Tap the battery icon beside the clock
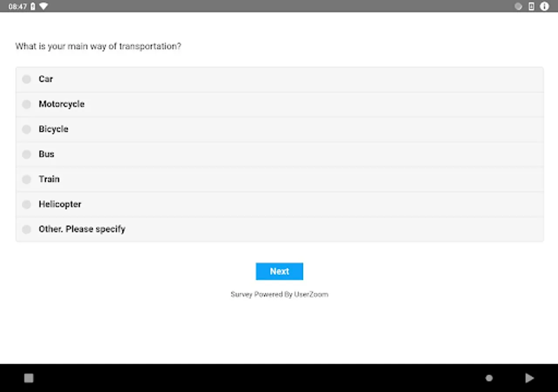 [x=33, y=7]
